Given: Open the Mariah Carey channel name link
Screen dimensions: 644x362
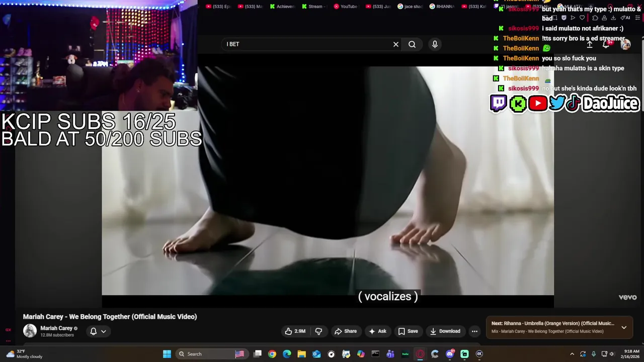Looking at the screenshot, I should [x=56, y=328].
